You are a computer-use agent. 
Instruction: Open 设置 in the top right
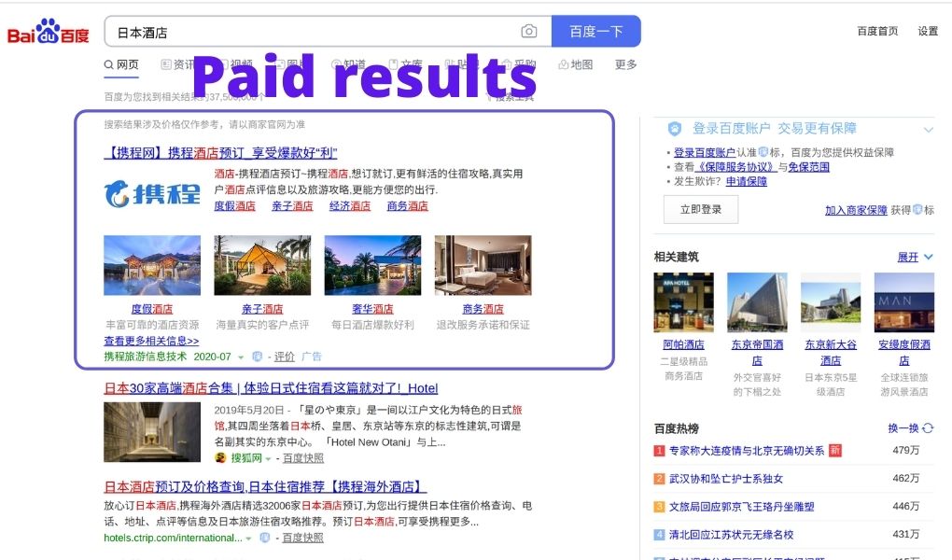pos(928,31)
